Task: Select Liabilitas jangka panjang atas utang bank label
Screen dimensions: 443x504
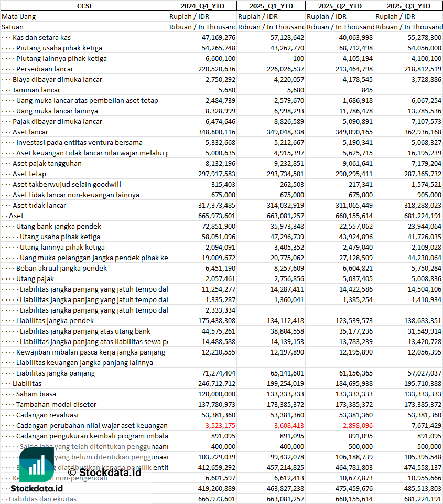Action: point(85,331)
